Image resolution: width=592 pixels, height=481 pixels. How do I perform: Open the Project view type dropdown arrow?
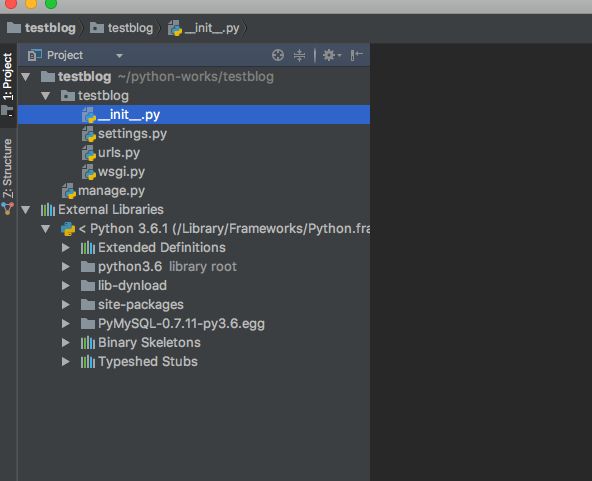119,56
